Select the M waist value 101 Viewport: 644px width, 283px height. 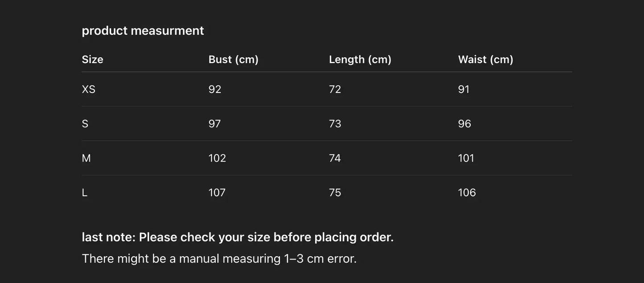[466, 158]
